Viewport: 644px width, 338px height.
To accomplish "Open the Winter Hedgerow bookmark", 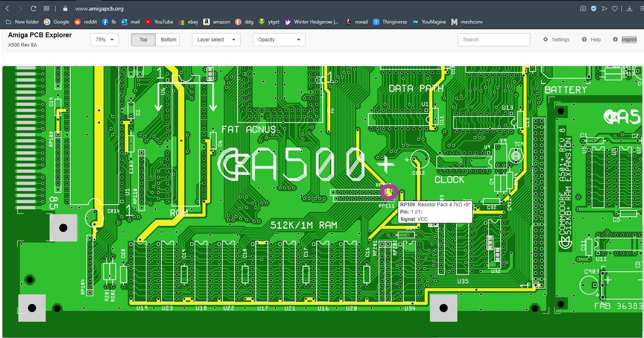I will point(312,22).
